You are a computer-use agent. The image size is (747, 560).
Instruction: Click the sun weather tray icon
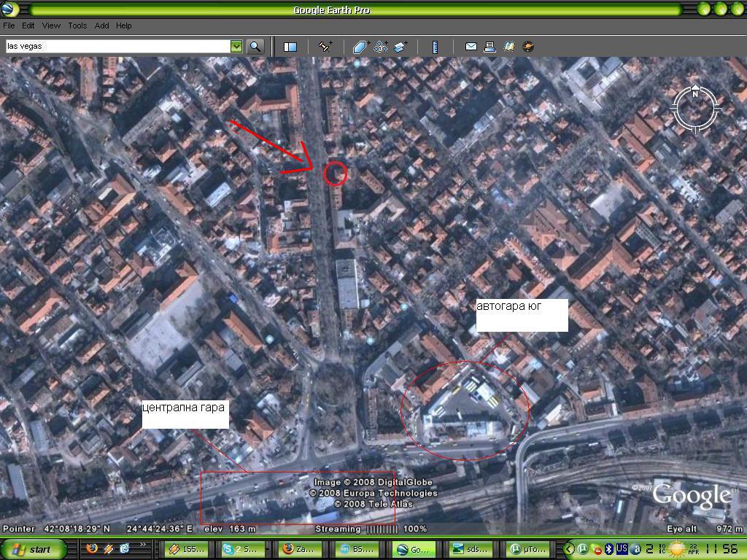[x=676, y=549]
